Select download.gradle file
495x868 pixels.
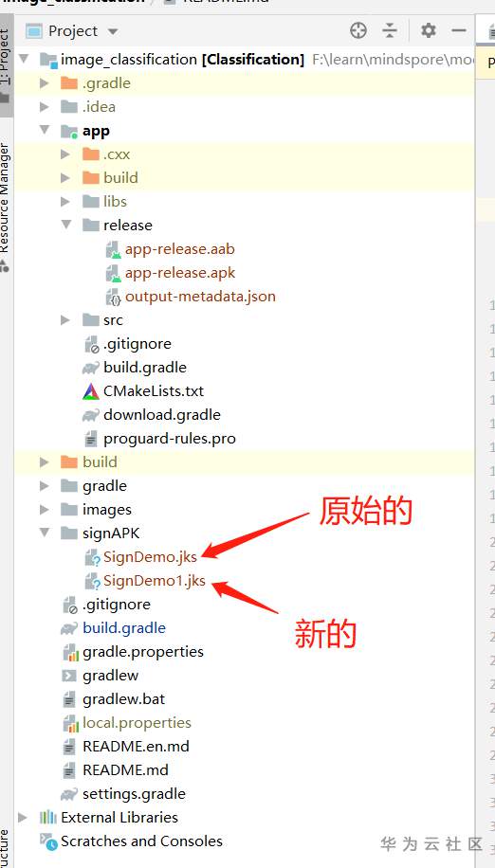161,415
